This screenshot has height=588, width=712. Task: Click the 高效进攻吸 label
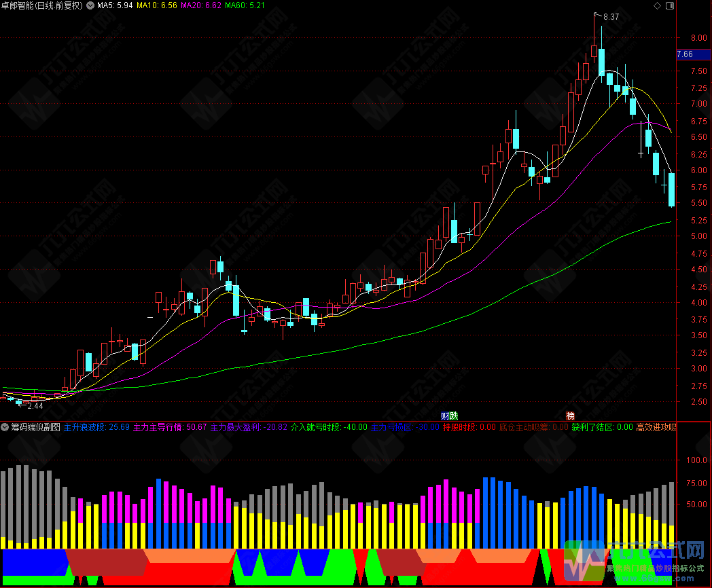[x=656, y=427]
